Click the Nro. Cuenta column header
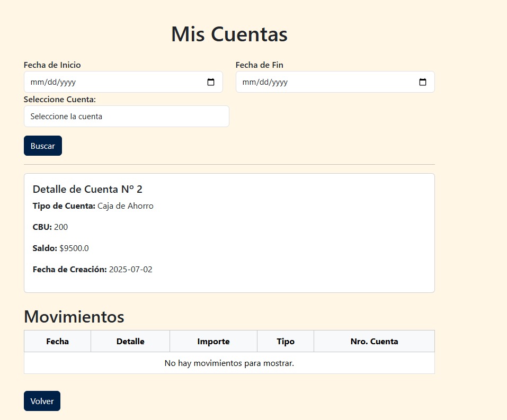Image resolution: width=507 pixels, height=420 pixels. [x=374, y=341]
